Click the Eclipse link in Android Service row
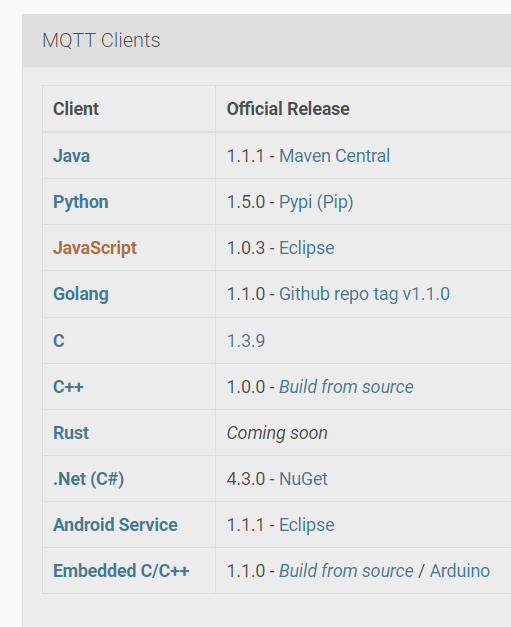Screen dimensions: 511x627 [307, 525]
